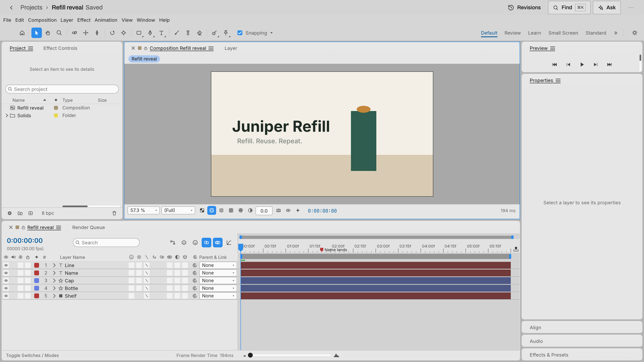Screen dimensions: 644x362
Task: Toggle Frame Blending enable button
Action: 206,242
